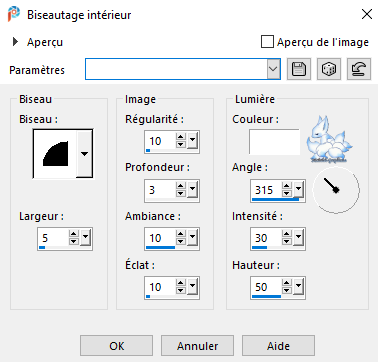
Task: Click the Annuler button
Action: coord(197,346)
